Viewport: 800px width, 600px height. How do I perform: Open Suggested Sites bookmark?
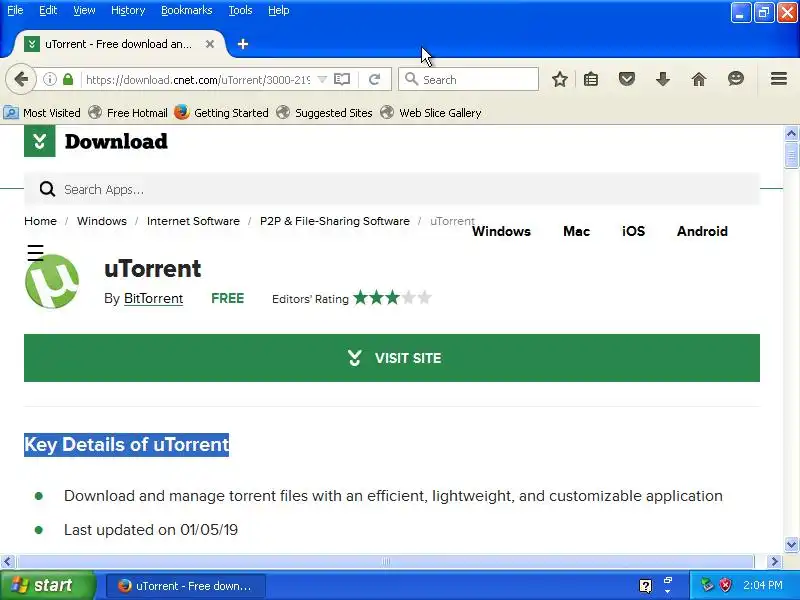[324, 113]
